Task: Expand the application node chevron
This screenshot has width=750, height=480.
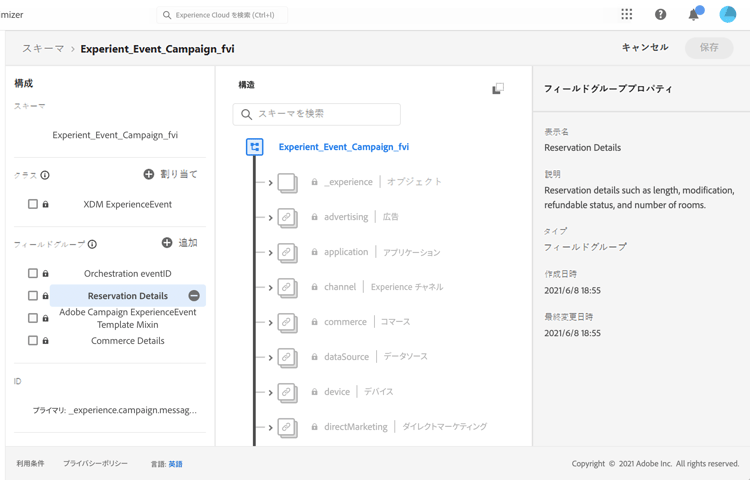Action: point(270,252)
